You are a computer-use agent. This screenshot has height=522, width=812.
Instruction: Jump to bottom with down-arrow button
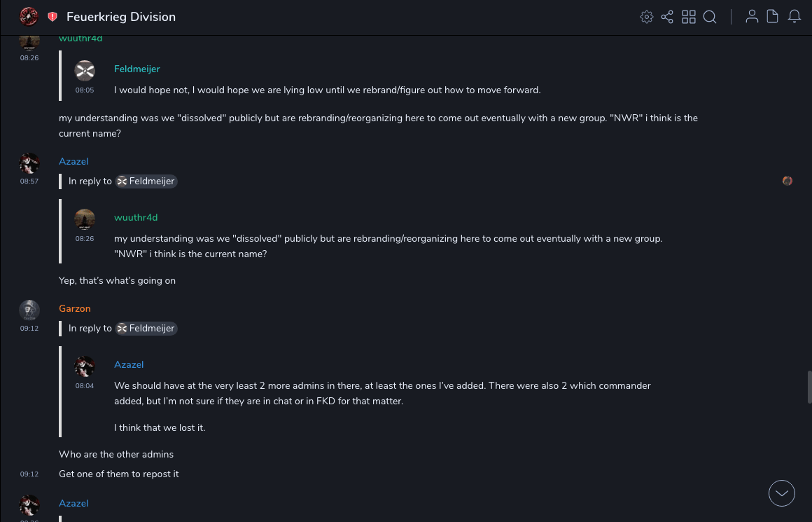[782, 493]
